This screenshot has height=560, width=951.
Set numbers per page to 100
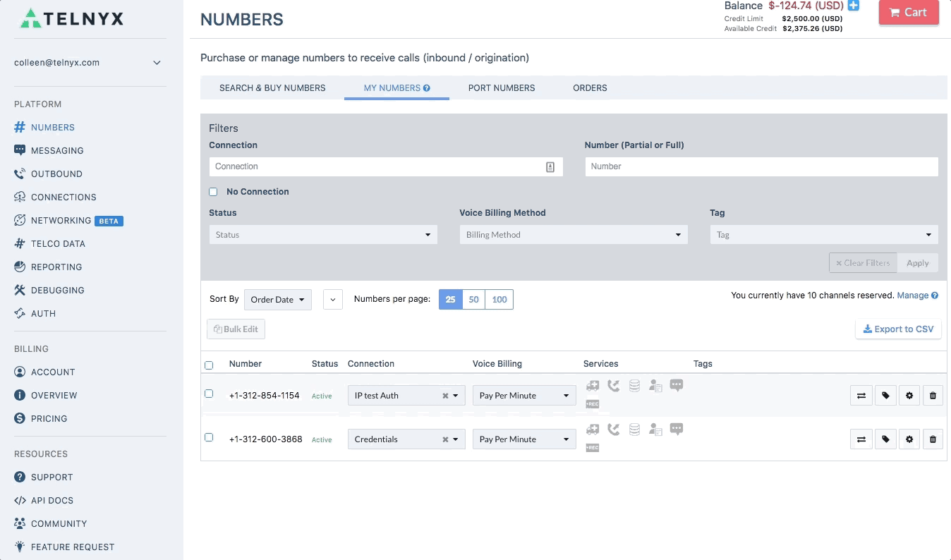point(499,300)
